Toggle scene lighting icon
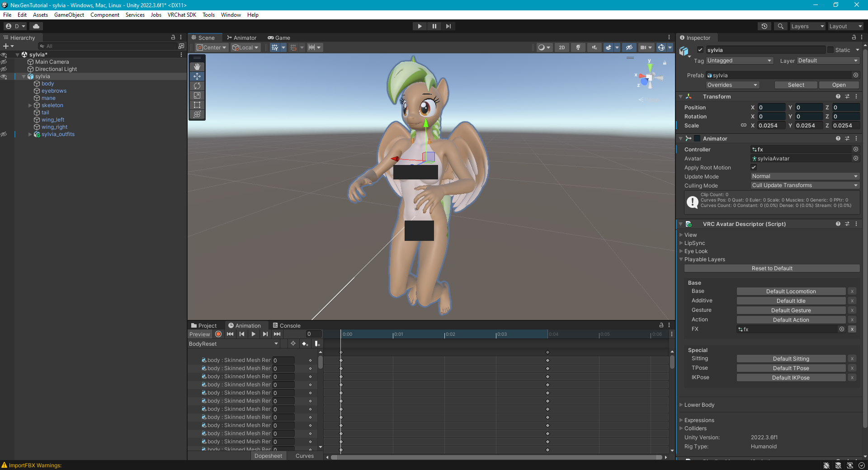868x470 pixels. click(x=578, y=47)
